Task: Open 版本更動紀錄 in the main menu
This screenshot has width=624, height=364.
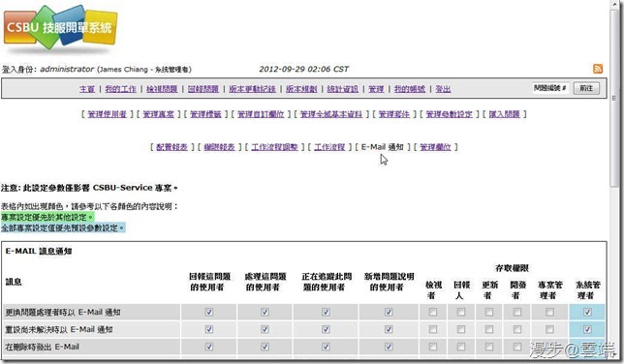Action: [x=252, y=89]
